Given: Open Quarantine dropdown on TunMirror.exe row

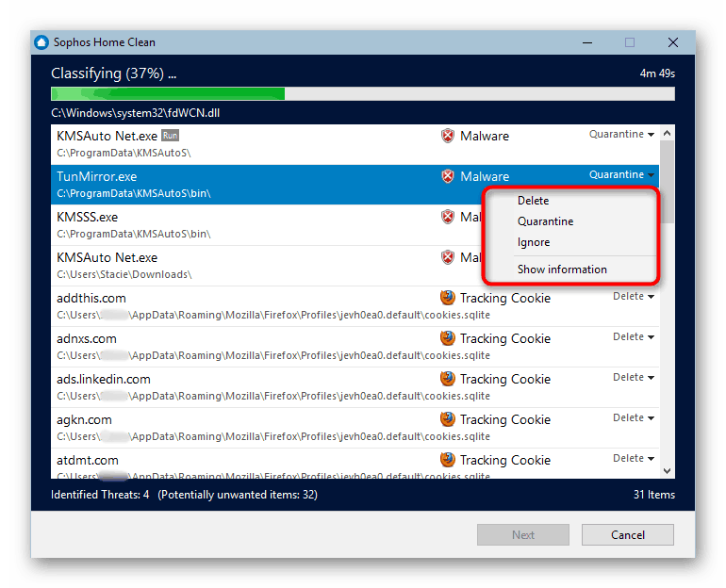Looking at the screenshot, I should (621, 175).
